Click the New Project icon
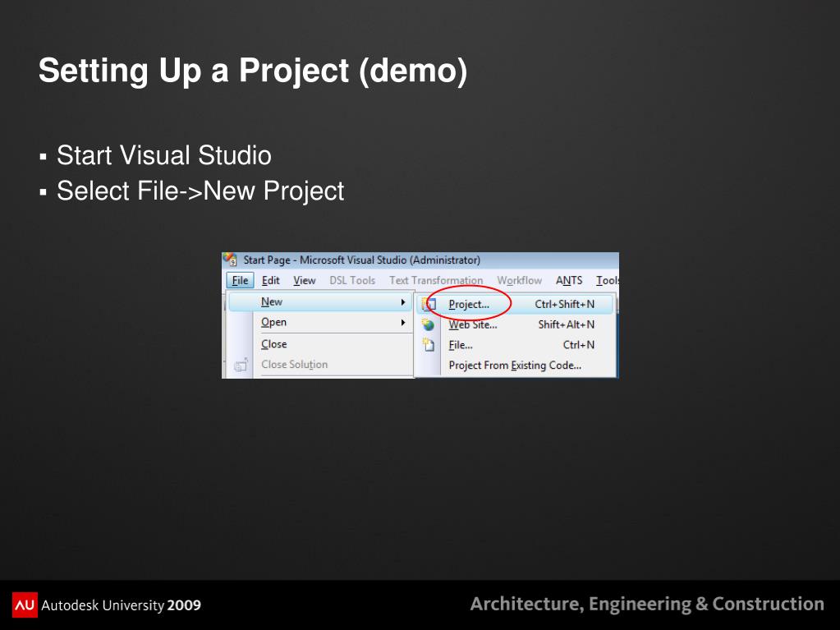The width and height of the screenshot is (840, 630). (428, 304)
